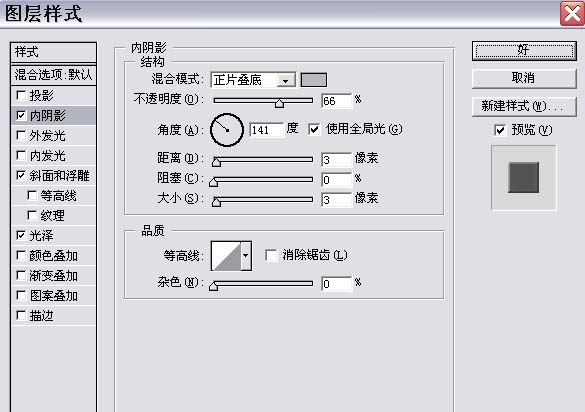
Task: Click the inner shadow color swatch
Action: tap(314, 80)
